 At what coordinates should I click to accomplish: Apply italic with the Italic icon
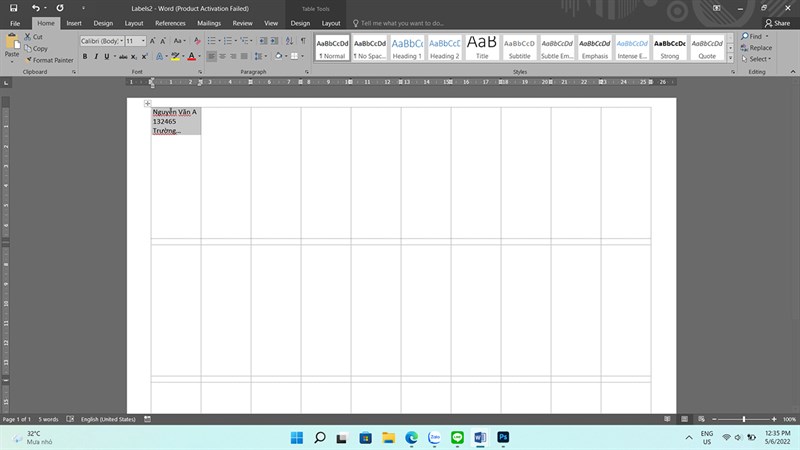(x=96, y=56)
